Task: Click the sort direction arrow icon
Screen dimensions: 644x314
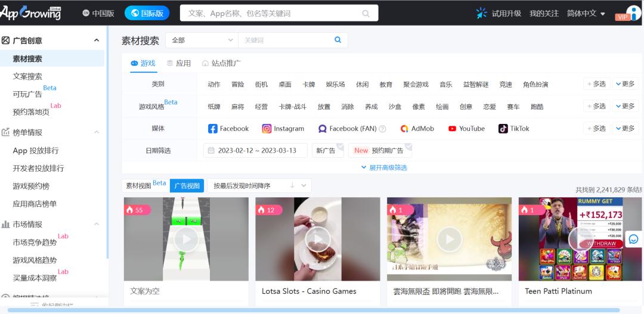Action: click(x=292, y=185)
